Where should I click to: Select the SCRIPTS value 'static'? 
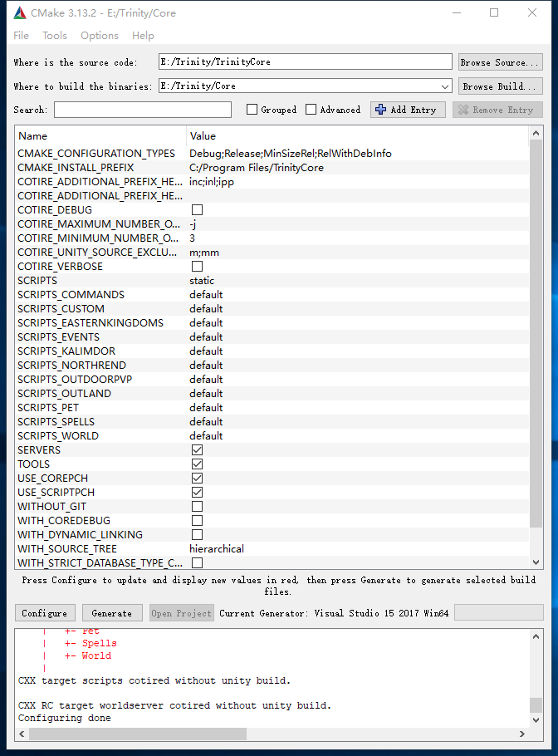point(202,281)
